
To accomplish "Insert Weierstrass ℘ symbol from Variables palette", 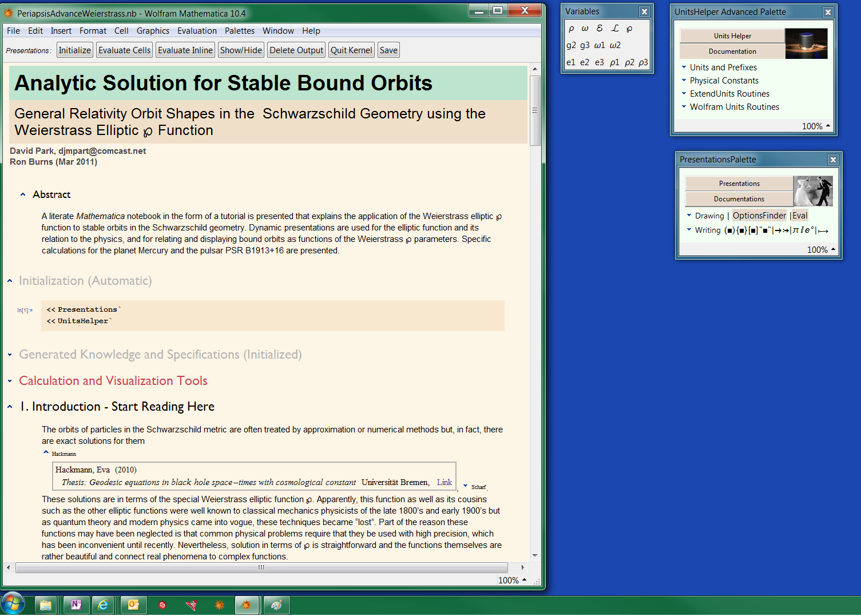I will 629,28.
